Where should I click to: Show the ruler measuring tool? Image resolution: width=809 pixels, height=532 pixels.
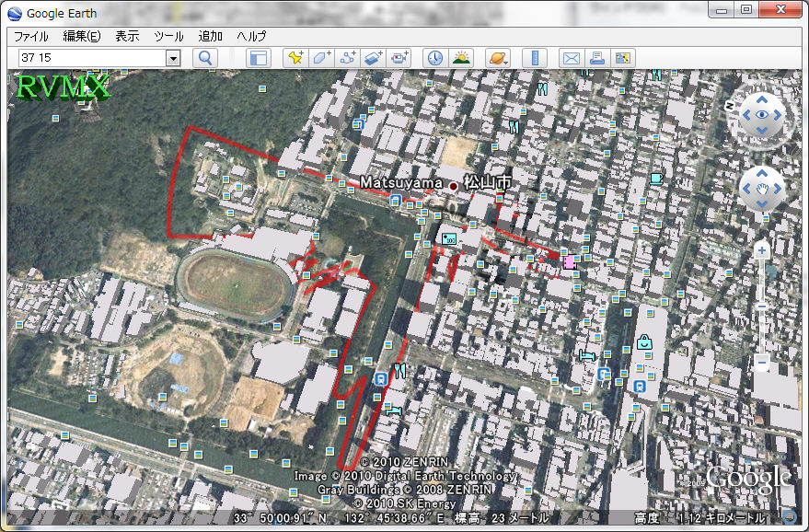(534, 58)
